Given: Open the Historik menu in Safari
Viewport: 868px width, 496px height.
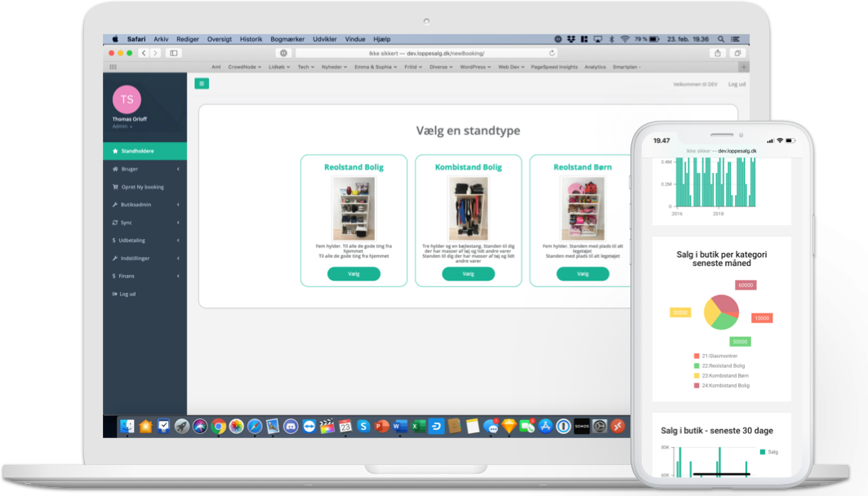Looking at the screenshot, I should click(x=251, y=39).
